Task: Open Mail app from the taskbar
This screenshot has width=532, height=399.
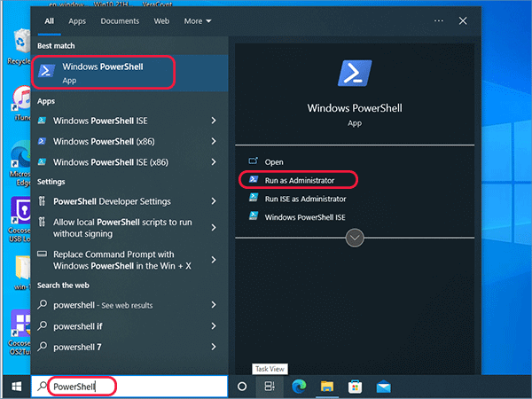Action: pos(383,387)
